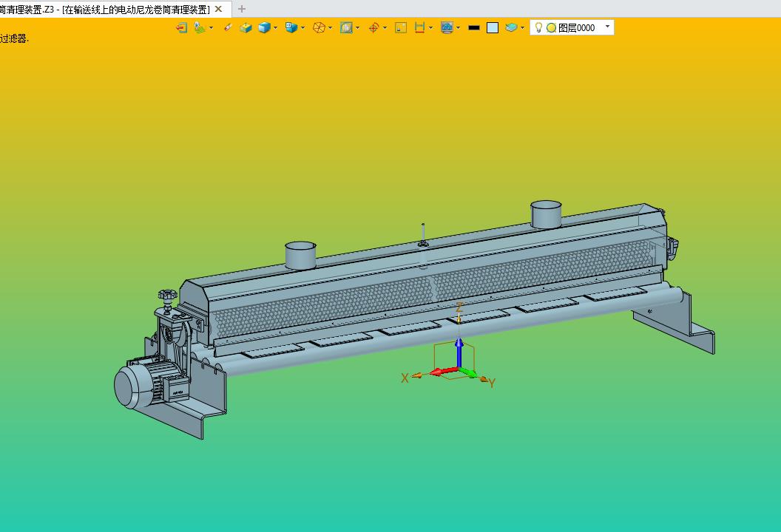This screenshot has height=532, width=781.
Task: Close the current document tab
Action: pos(218,9)
